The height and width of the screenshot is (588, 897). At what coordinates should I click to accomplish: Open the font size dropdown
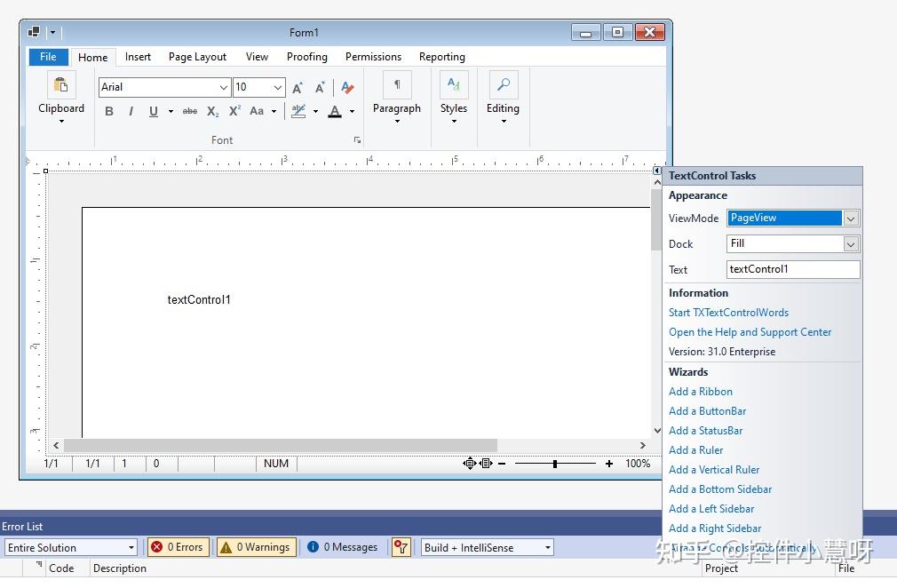[x=276, y=87]
